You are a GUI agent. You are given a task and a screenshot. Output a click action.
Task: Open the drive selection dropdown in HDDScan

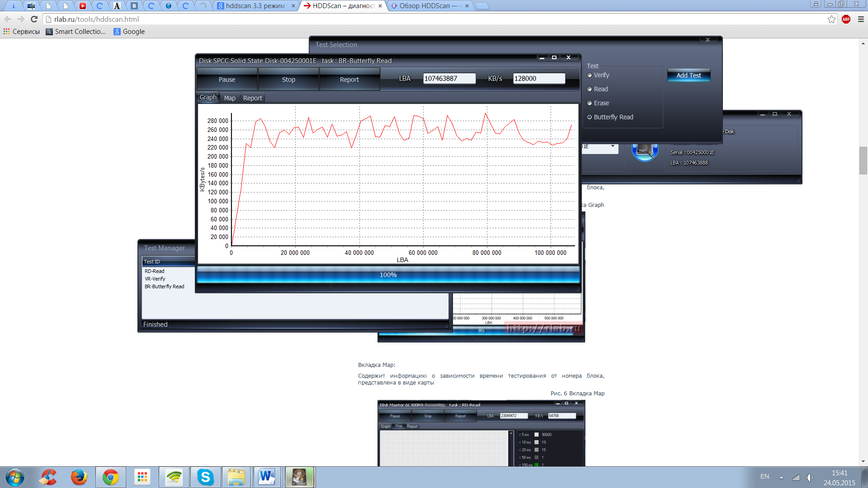tap(613, 146)
